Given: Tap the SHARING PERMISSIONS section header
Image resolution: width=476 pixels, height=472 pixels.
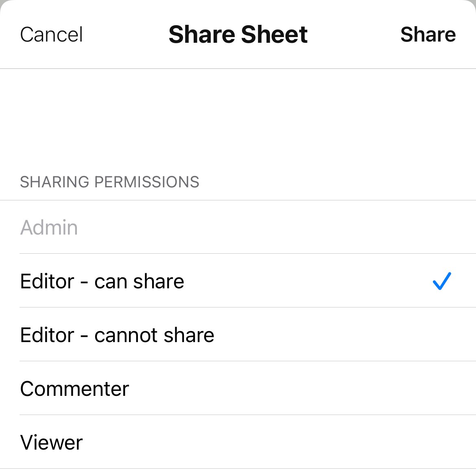Looking at the screenshot, I should tap(110, 182).
